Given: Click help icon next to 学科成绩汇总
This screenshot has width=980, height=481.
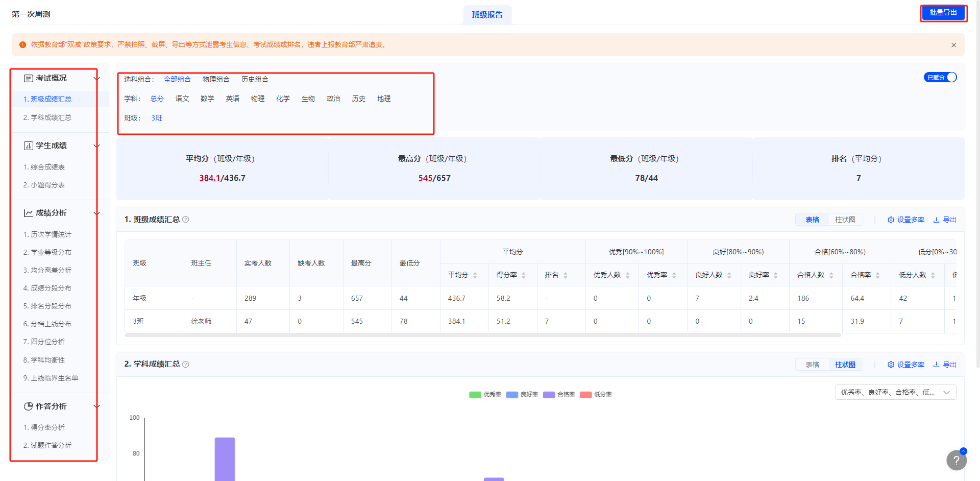Looking at the screenshot, I should (x=186, y=365).
